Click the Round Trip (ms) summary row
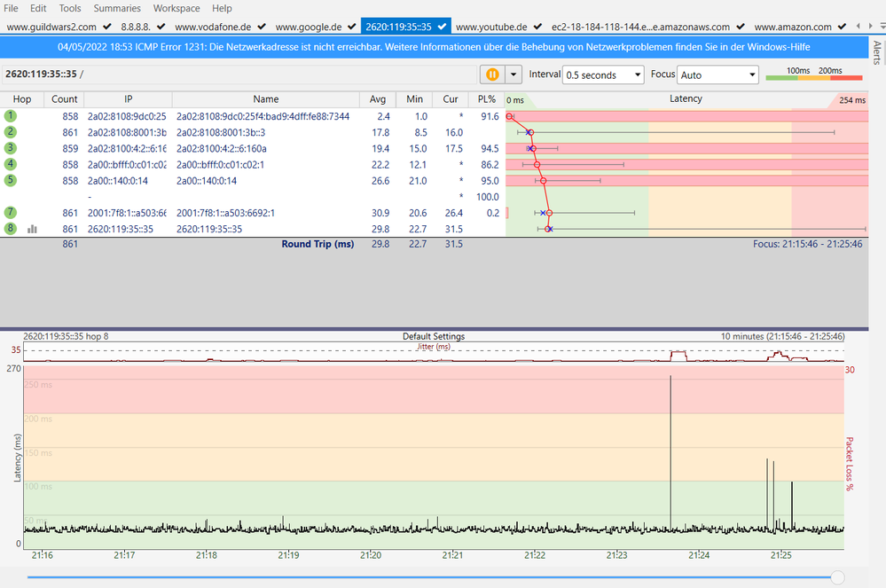Image resolution: width=886 pixels, height=588 pixels. point(318,244)
